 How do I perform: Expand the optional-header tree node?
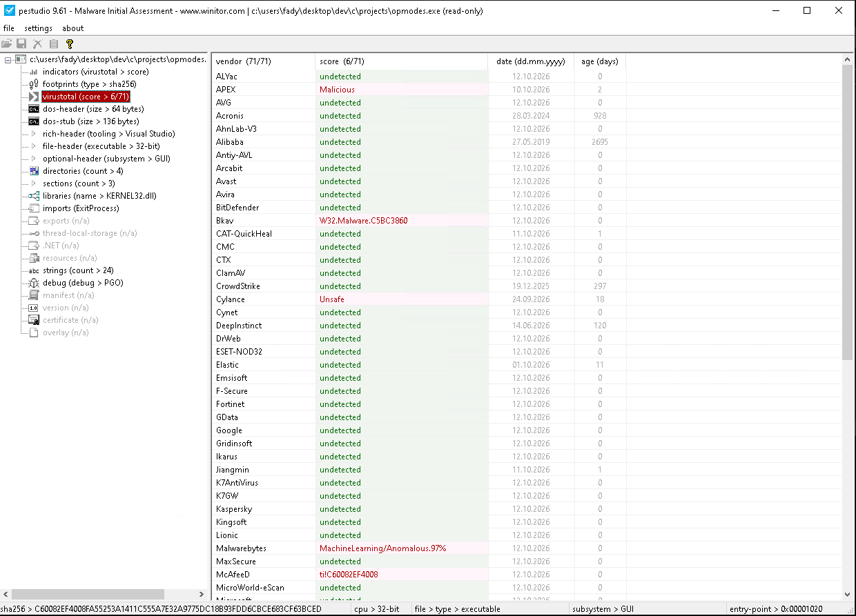[34, 159]
